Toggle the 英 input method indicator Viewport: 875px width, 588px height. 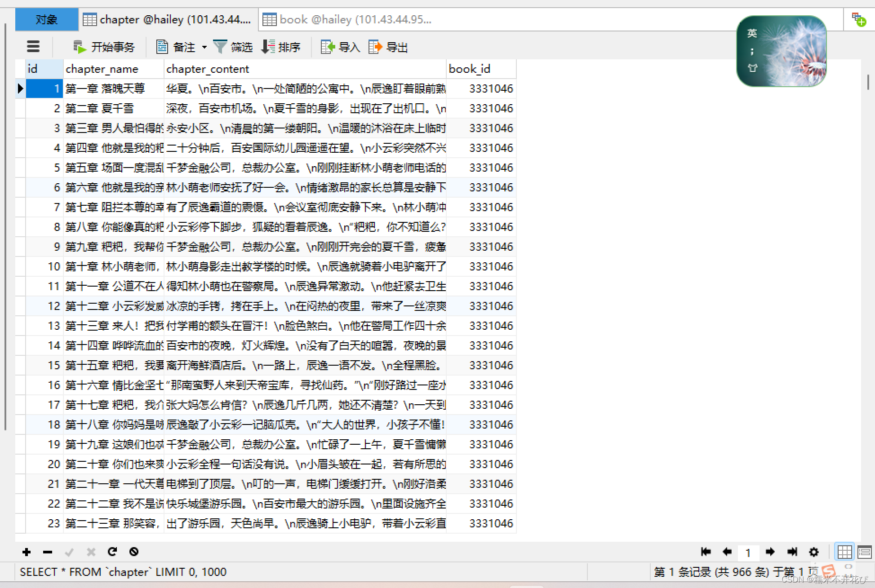[752, 33]
